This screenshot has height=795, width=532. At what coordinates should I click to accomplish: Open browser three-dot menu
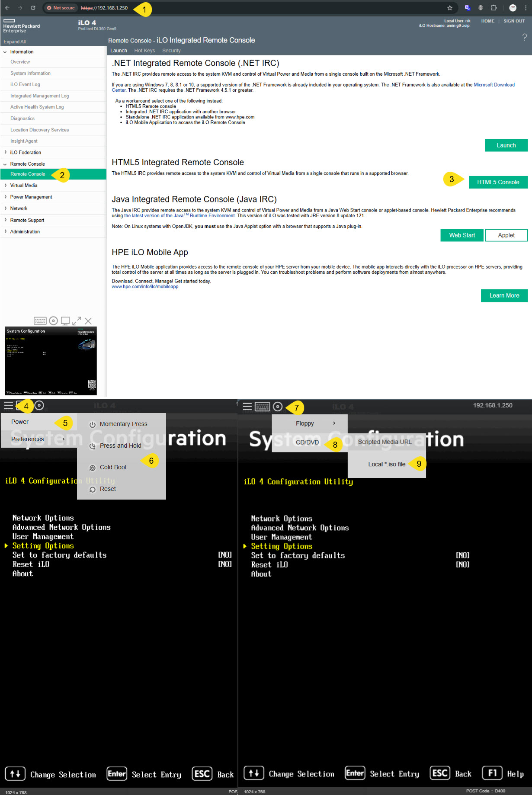click(526, 8)
